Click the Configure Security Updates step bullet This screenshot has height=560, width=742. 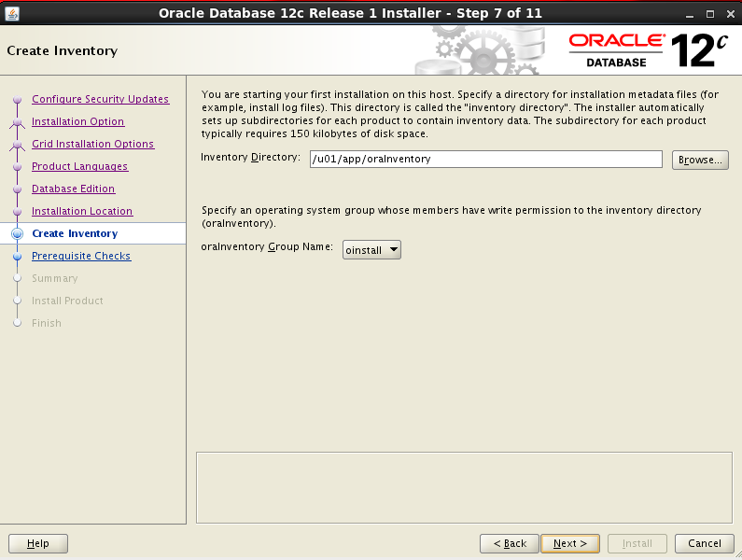pos(18,100)
